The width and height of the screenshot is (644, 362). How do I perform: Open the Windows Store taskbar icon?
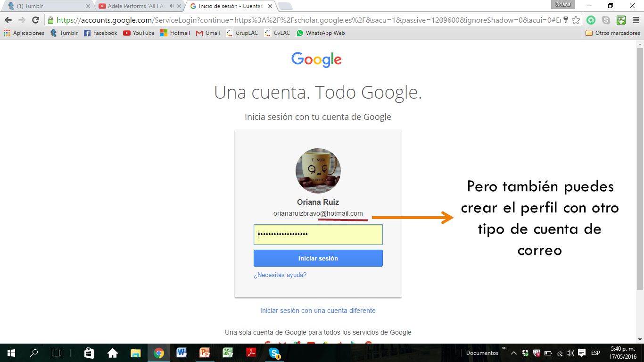click(x=89, y=353)
